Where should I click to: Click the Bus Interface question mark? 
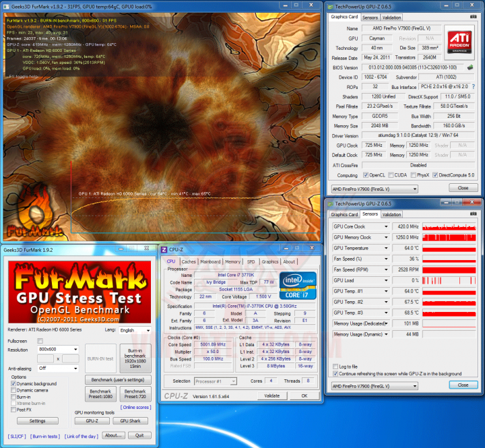474,87
